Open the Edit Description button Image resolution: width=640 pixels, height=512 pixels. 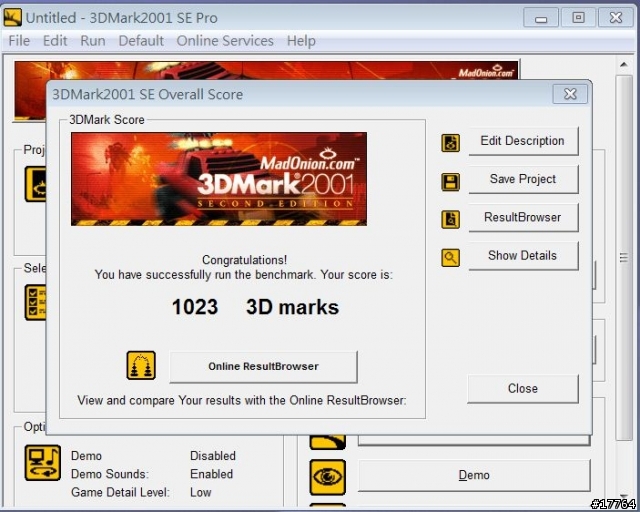click(523, 141)
